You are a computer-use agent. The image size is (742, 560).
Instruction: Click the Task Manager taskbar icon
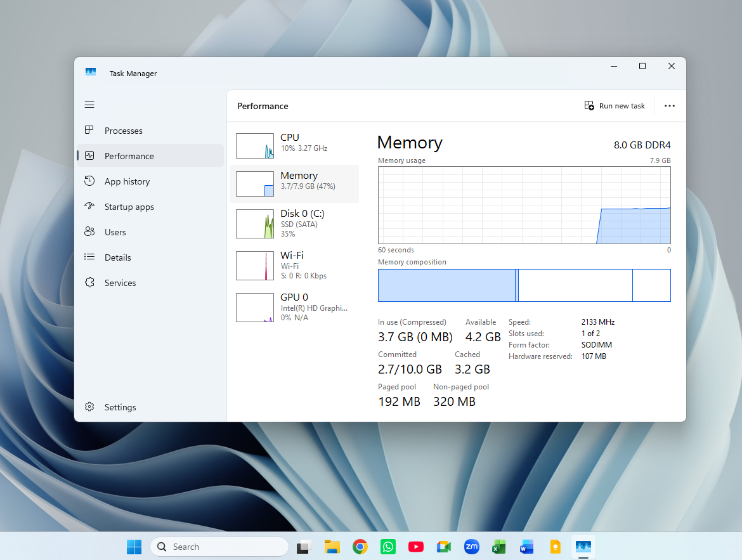point(583,547)
